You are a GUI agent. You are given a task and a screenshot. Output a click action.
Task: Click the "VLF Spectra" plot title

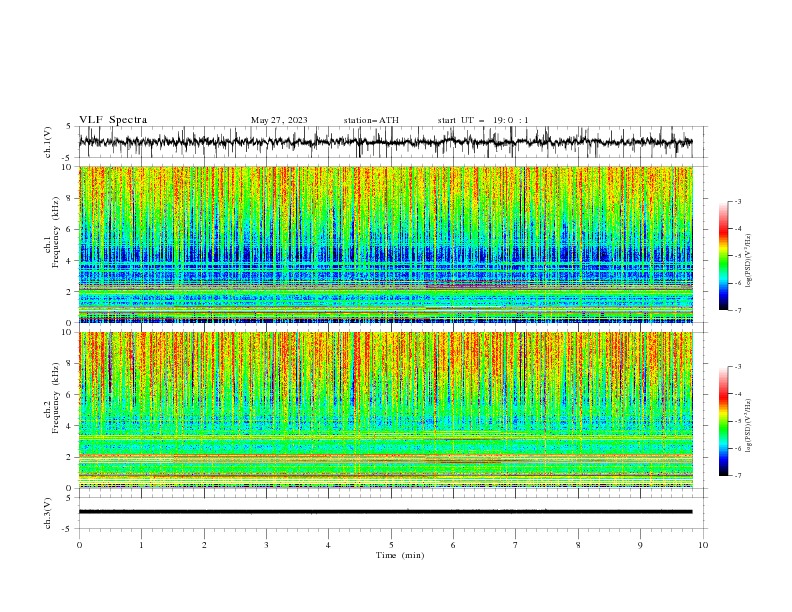[113, 120]
